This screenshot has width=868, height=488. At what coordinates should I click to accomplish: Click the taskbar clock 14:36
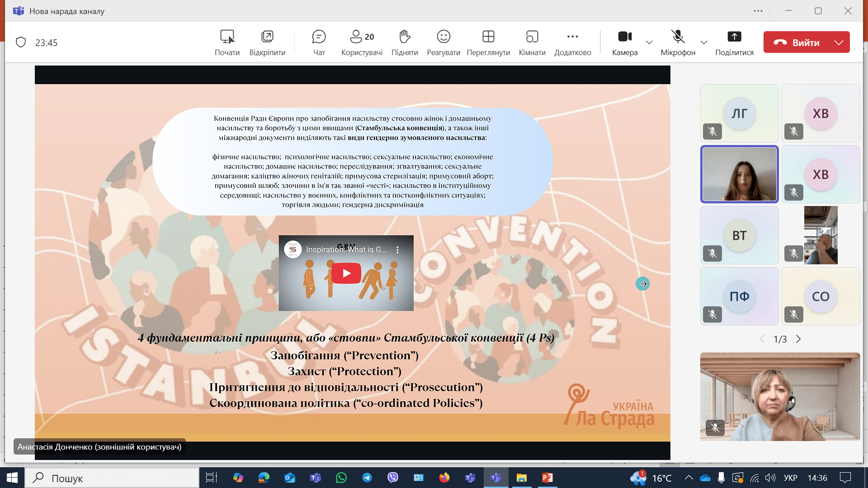(817, 478)
